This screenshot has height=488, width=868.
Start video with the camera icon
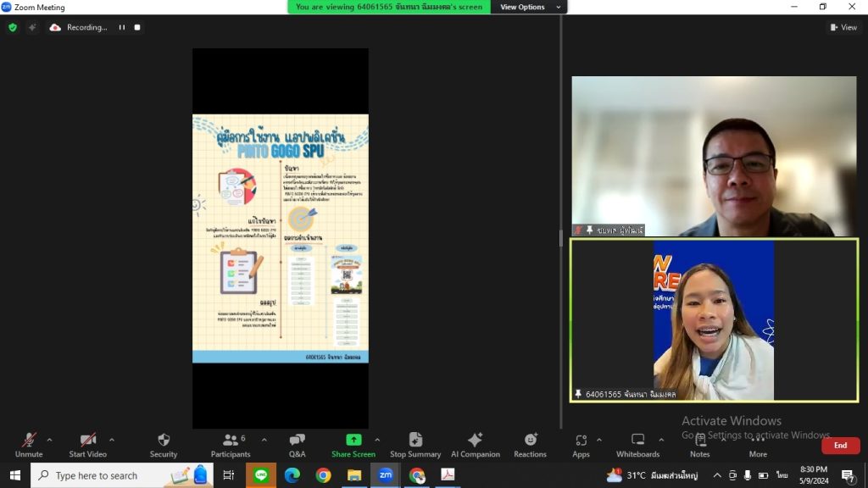coord(87,441)
